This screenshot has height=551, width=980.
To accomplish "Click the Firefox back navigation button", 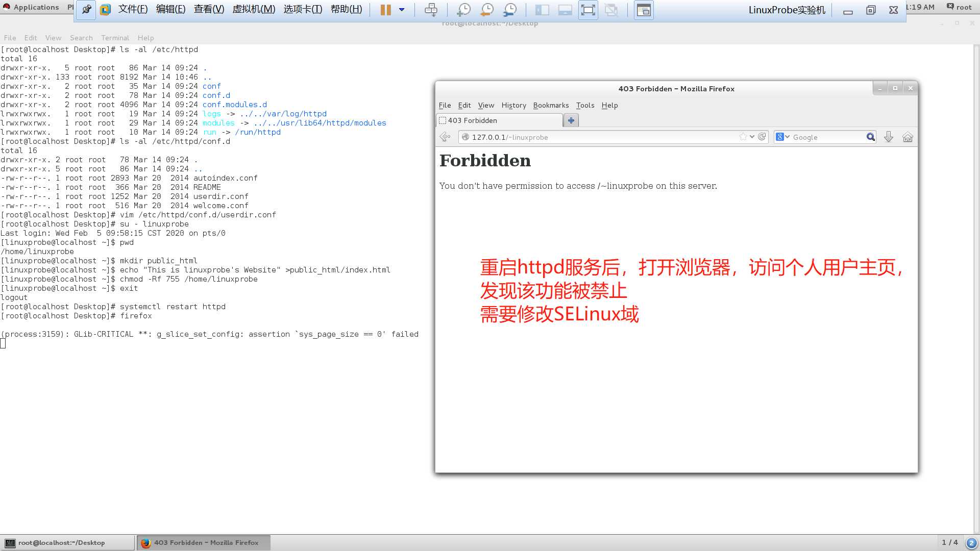I will [x=445, y=137].
